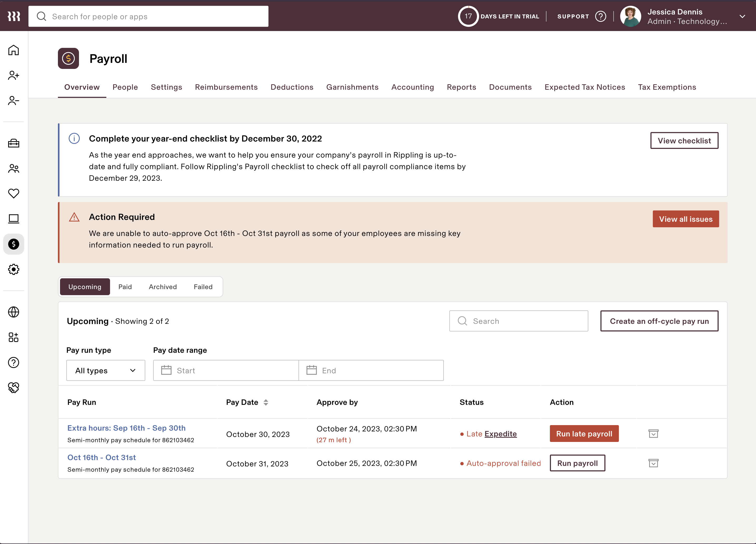Image resolution: width=756 pixels, height=544 pixels.
Task: Select the dollar payroll sidebar icon
Action: pos(14,244)
